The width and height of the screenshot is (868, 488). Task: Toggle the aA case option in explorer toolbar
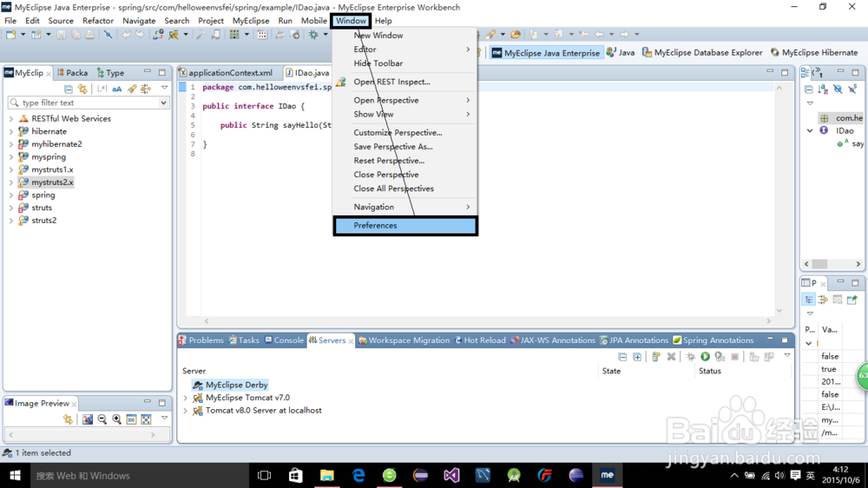coord(117,89)
